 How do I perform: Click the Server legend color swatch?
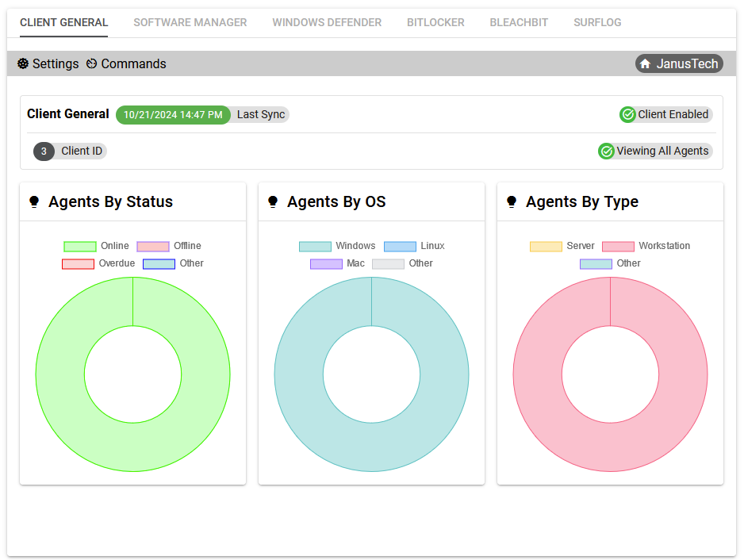click(x=546, y=246)
